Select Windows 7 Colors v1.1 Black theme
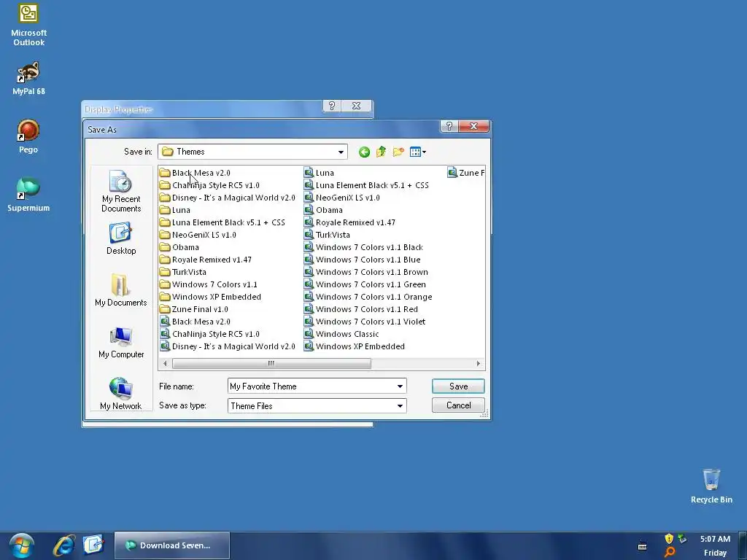The height and width of the screenshot is (560, 747). (x=363, y=247)
